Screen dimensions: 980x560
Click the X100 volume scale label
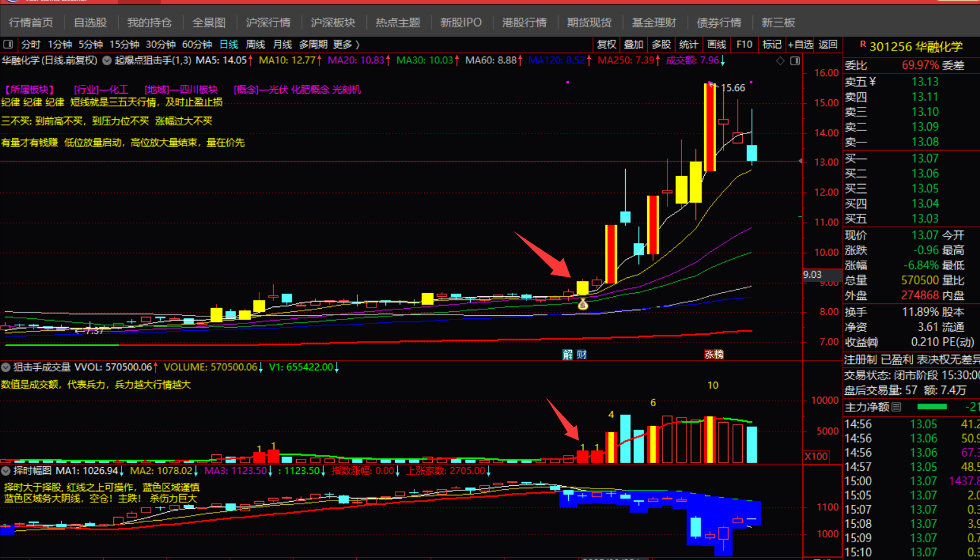816,456
